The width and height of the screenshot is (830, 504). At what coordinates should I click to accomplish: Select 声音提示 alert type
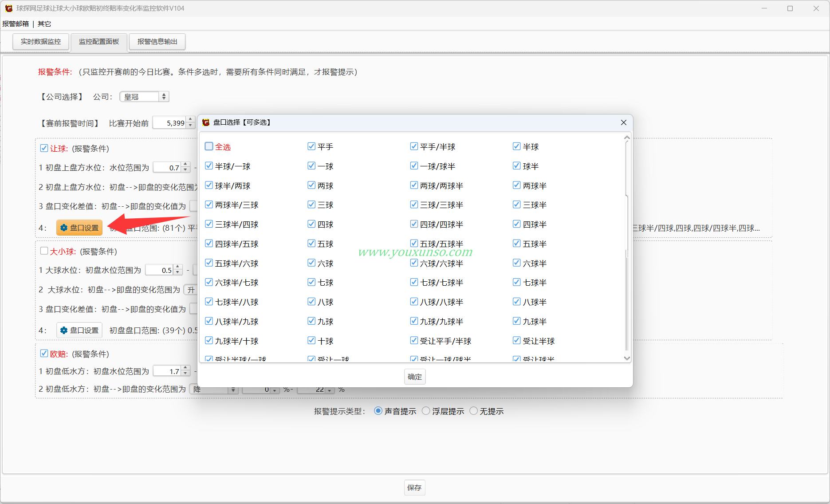tap(378, 411)
